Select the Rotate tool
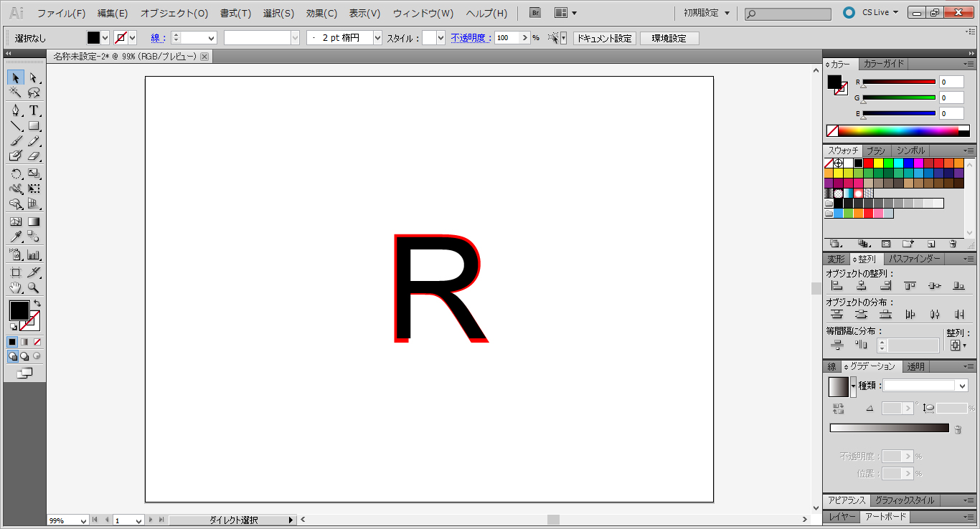The height and width of the screenshot is (529, 980). pyautogui.click(x=15, y=173)
